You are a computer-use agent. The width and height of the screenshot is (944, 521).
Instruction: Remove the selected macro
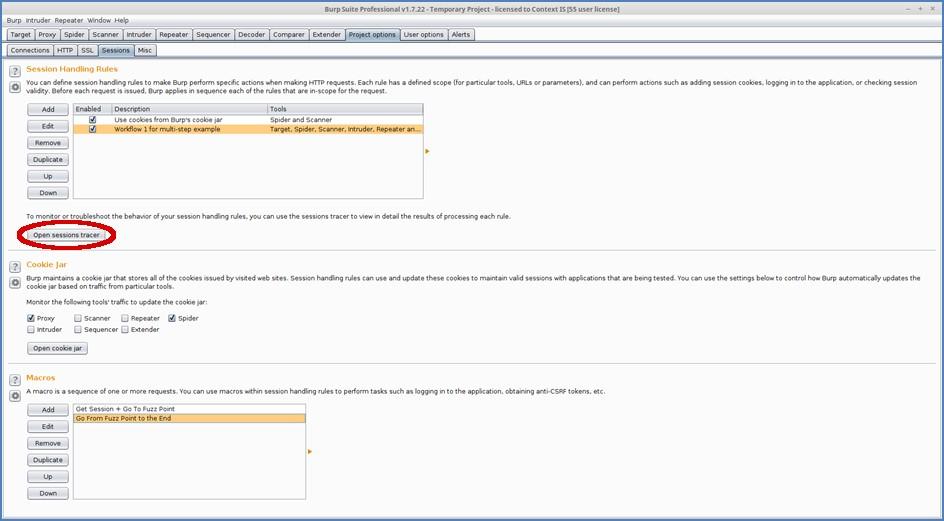(48, 443)
